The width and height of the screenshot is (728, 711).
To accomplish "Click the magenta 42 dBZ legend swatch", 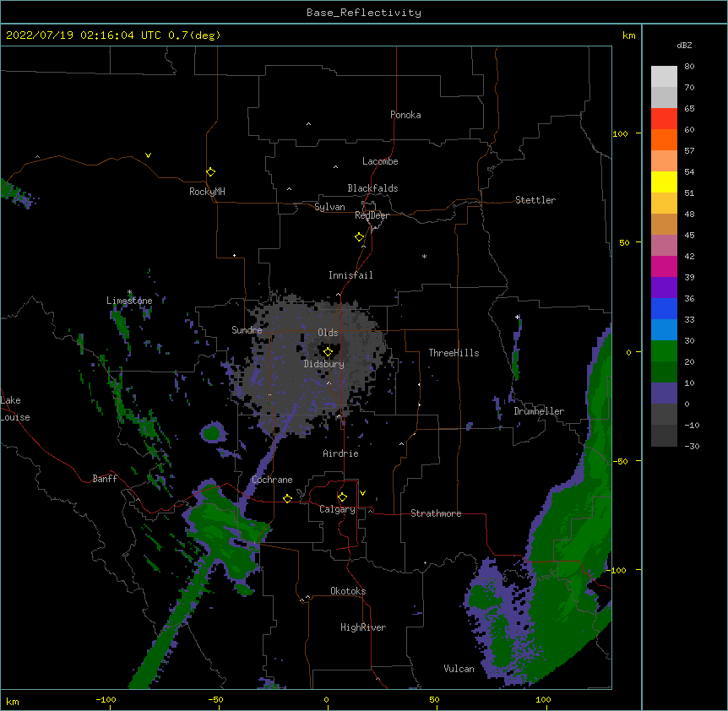I will point(664,266).
